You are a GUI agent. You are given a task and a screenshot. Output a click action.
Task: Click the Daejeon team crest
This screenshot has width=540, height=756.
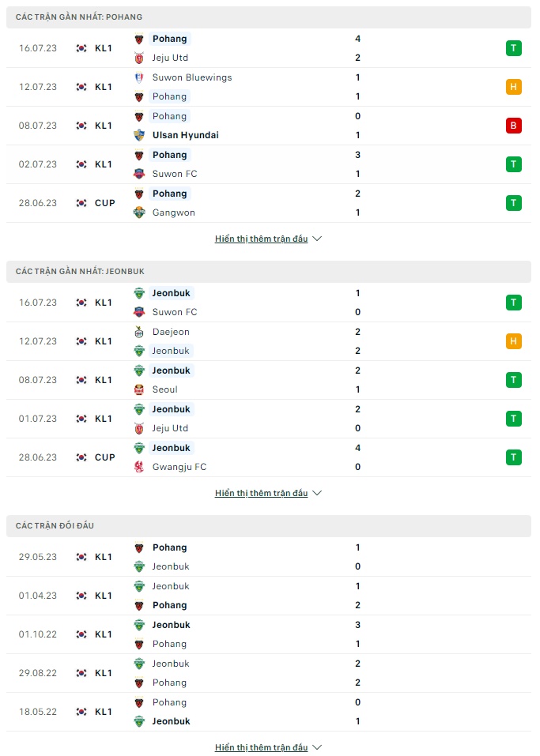[140, 332]
